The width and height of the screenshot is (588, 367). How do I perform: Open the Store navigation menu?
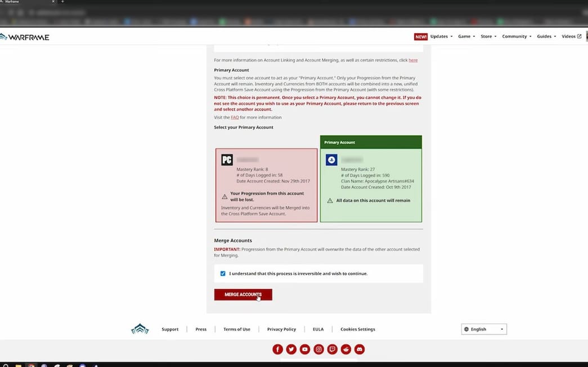pyautogui.click(x=488, y=37)
